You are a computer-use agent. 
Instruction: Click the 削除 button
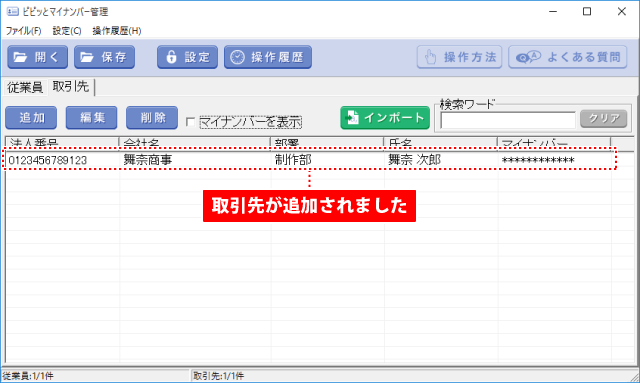click(152, 118)
